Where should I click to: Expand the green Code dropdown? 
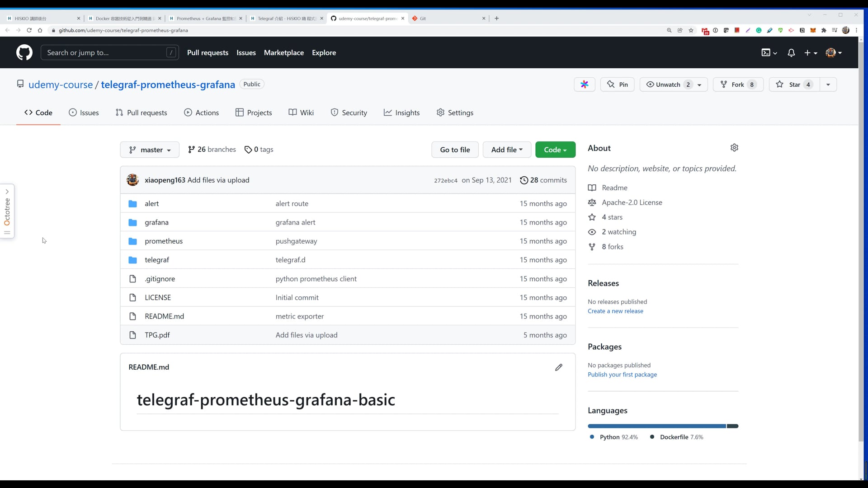click(x=555, y=150)
